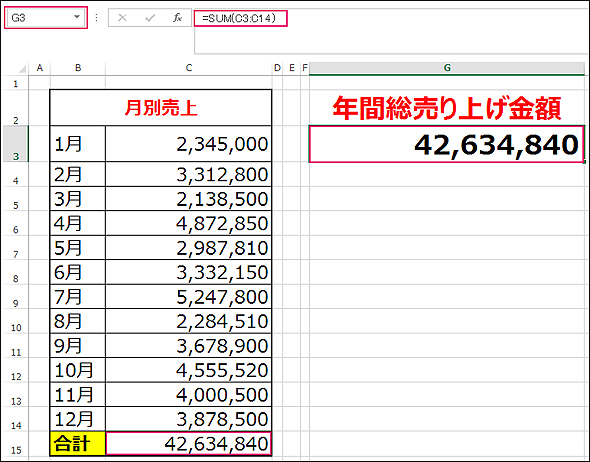This screenshot has width=590, height=462.
Task: Select total cell C15 showing 42,634,840
Action: pos(189,444)
